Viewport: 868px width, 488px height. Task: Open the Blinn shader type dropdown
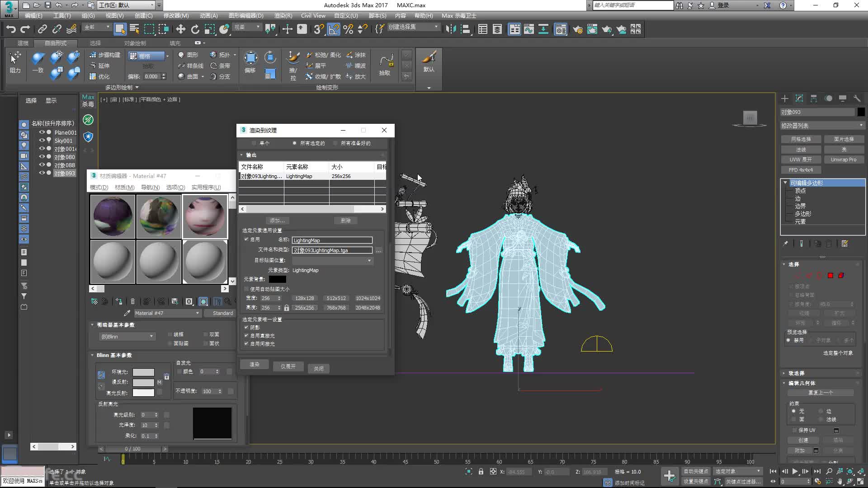127,337
